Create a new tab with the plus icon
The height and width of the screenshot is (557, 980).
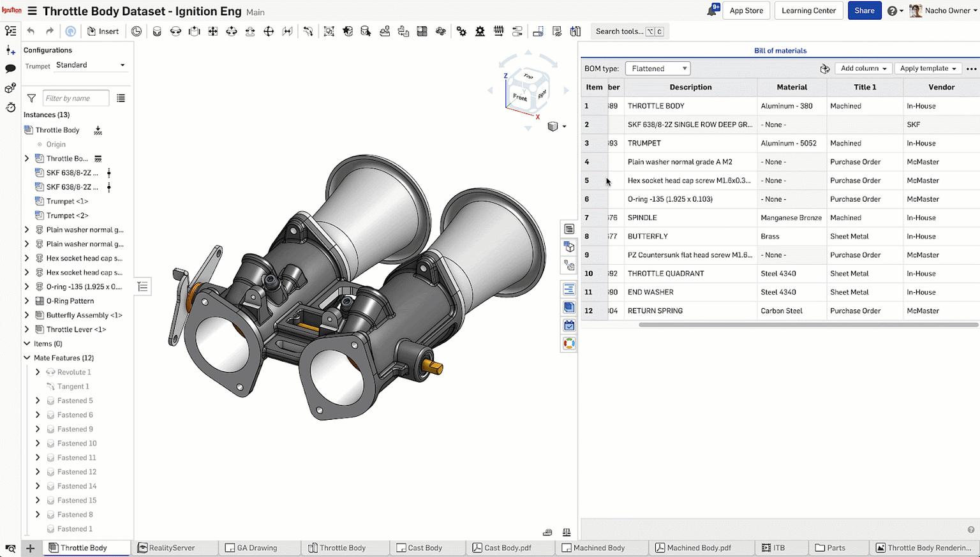(30, 547)
